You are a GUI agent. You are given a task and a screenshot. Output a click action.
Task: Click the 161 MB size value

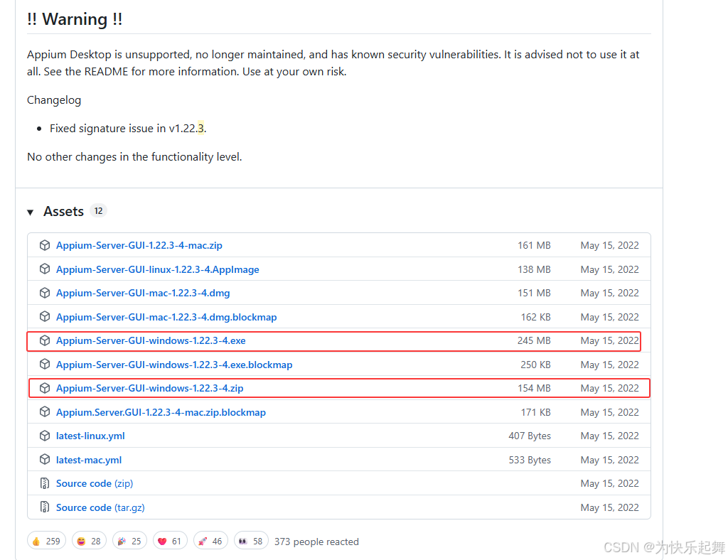(x=534, y=245)
